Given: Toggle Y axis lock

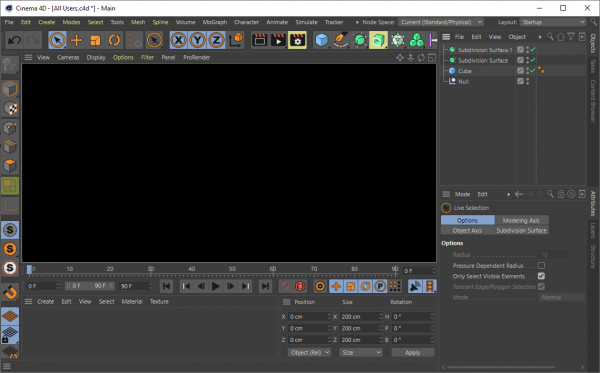Looking at the screenshot, I should tap(197, 40).
